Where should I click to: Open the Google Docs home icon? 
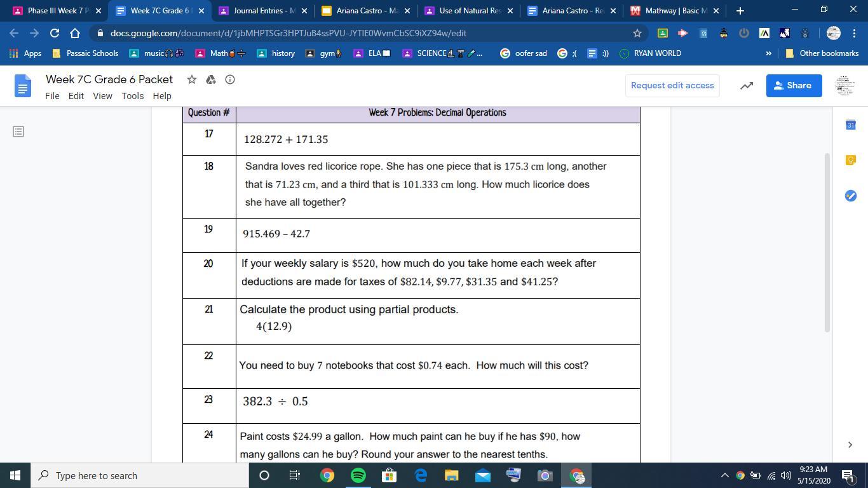point(22,86)
